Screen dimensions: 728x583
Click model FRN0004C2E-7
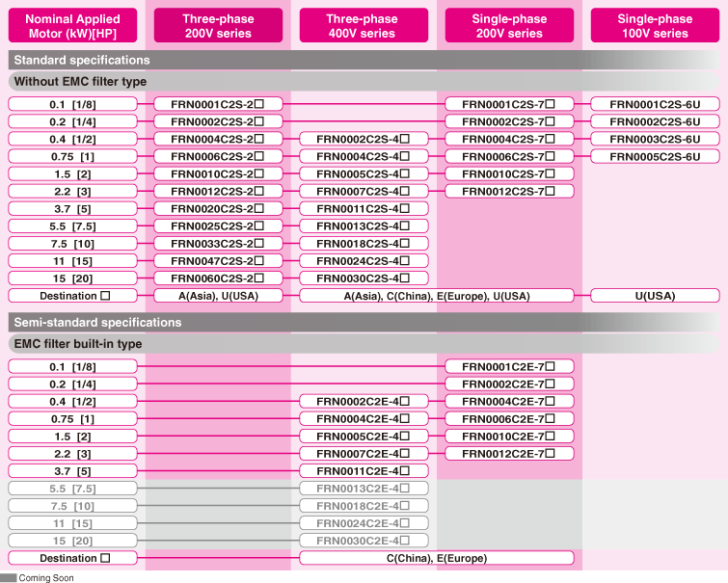509,401
